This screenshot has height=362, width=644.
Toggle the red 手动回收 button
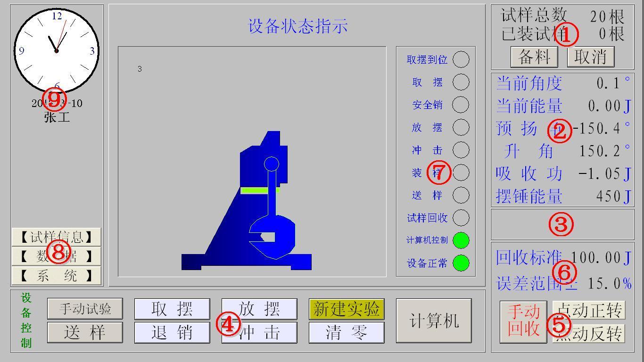point(523,321)
